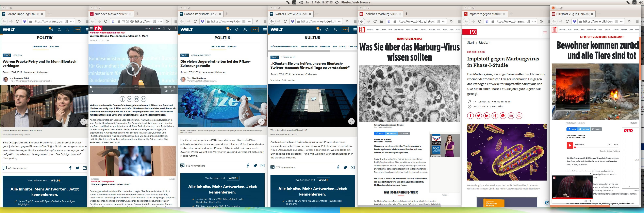Expand toolbar overflow in Frauke Petry window

point(79,21)
